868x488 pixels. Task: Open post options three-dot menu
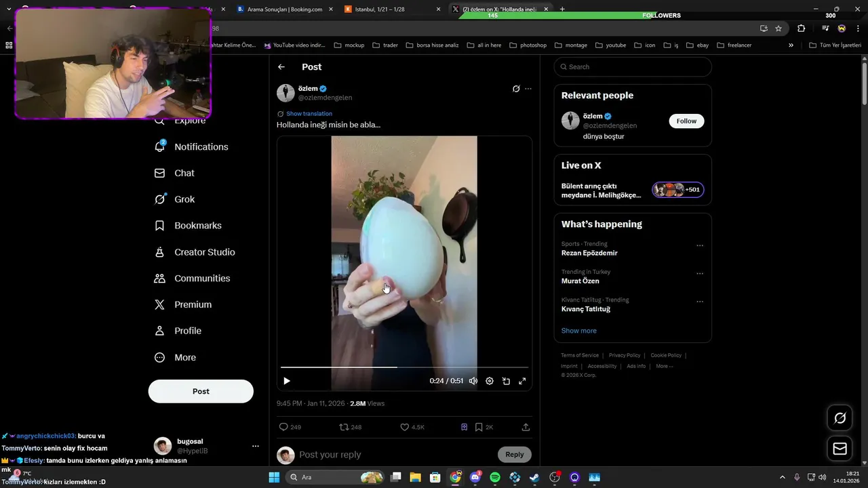(528, 89)
